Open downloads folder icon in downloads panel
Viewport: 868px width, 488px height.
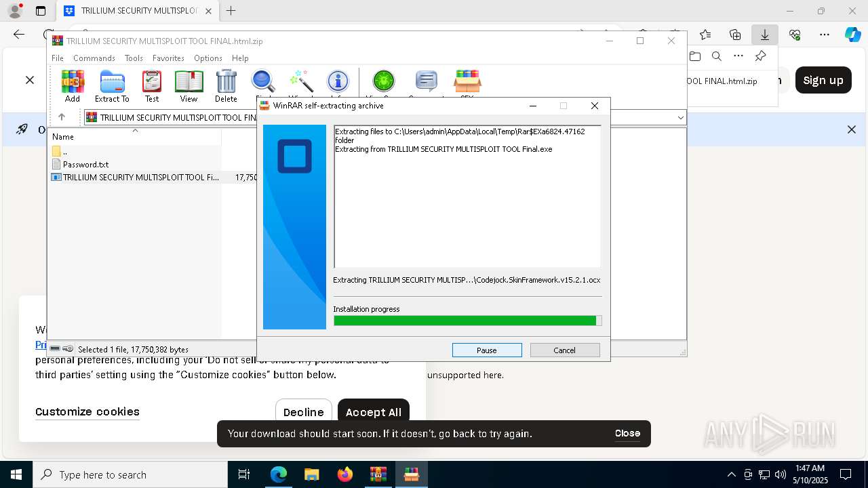694,56
